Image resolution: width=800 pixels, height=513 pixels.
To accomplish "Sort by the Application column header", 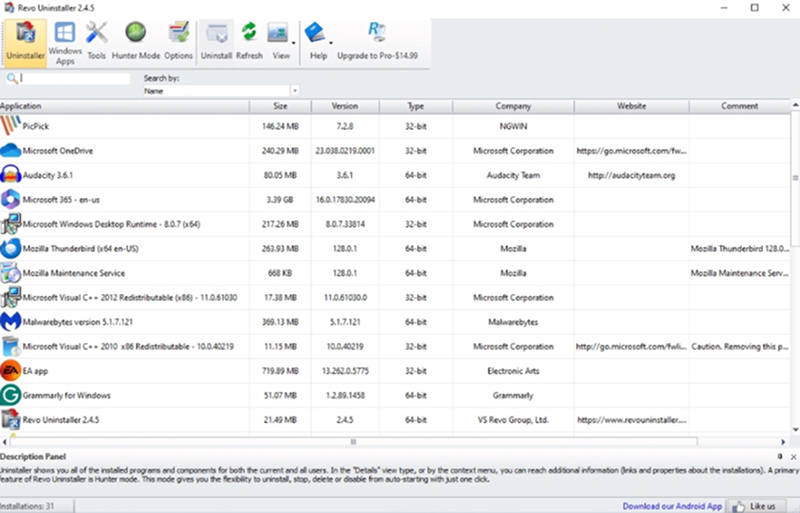I will point(124,106).
